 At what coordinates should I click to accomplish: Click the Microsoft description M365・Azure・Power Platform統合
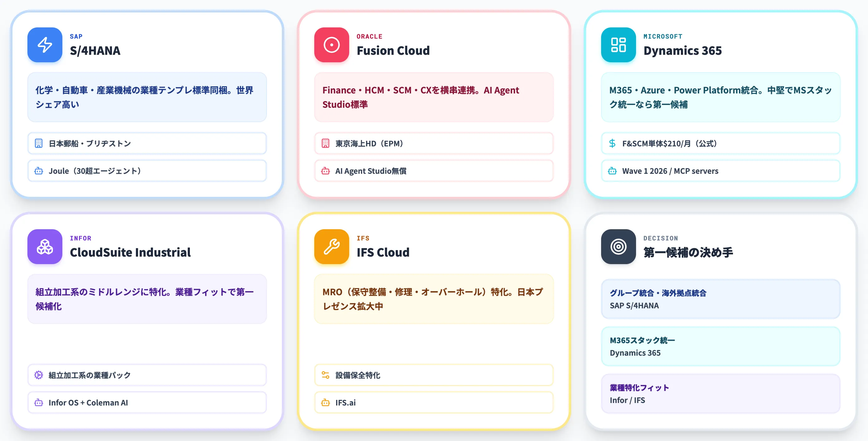tap(721, 97)
